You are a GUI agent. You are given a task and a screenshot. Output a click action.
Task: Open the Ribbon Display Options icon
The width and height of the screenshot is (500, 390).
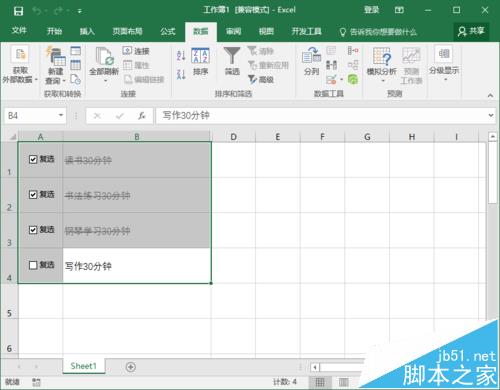399,10
